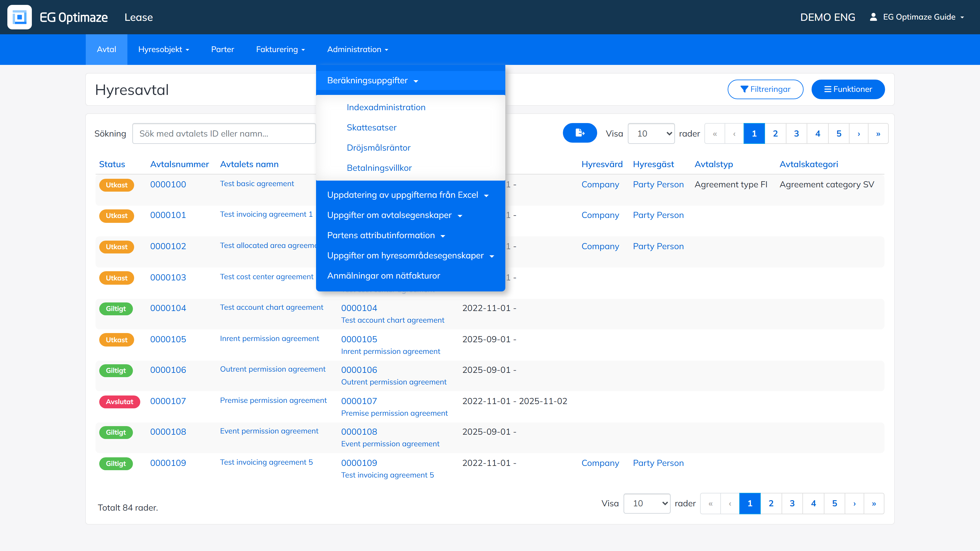The height and width of the screenshot is (551, 980).
Task: Go to page 2 in top pagination
Action: pos(775,133)
